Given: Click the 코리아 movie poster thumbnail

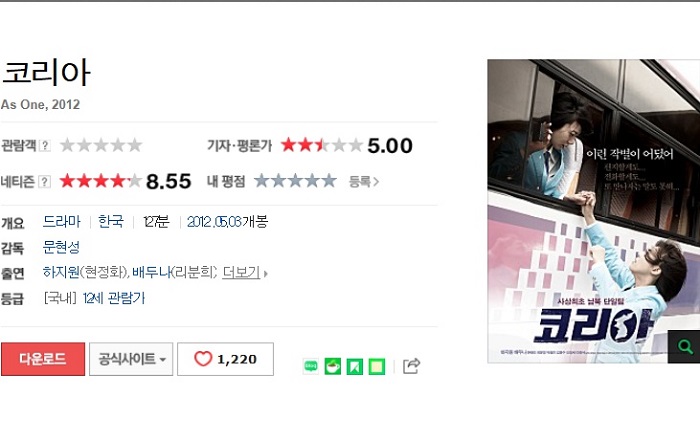Looking at the screenshot, I should pyautogui.click(x=593, y=211).
